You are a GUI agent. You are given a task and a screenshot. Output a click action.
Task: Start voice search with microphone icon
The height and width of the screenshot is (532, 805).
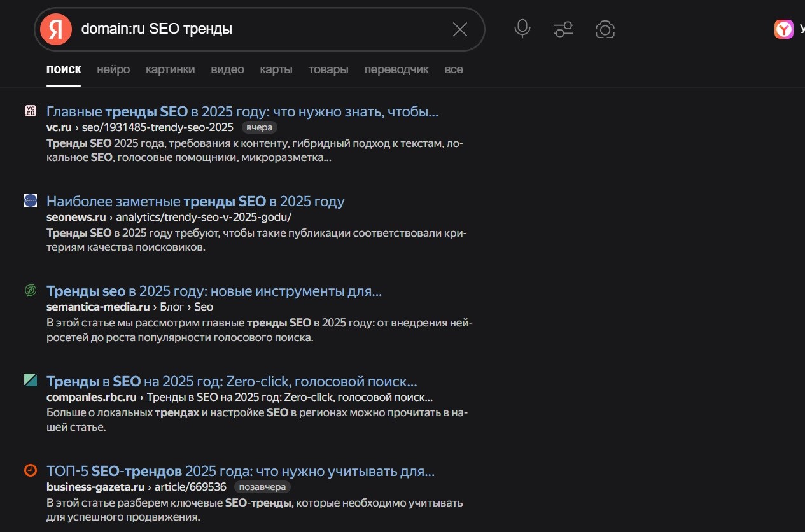(522, 29)
